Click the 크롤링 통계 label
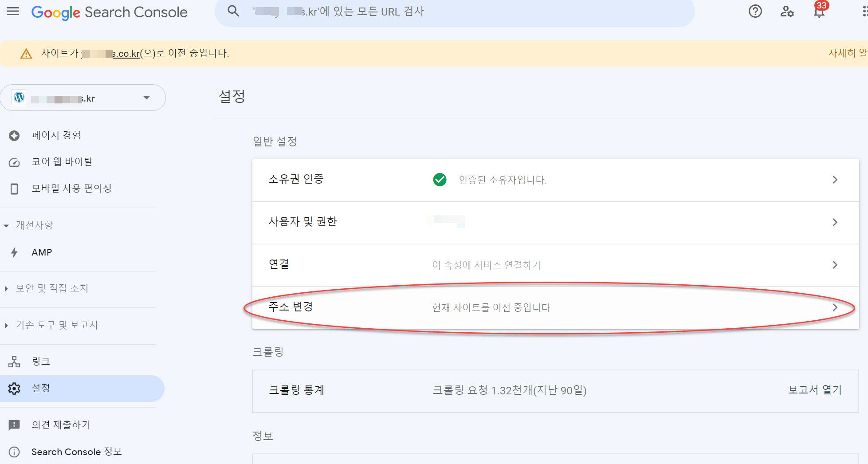The image size is (868, 464). (x=296, y=390)
